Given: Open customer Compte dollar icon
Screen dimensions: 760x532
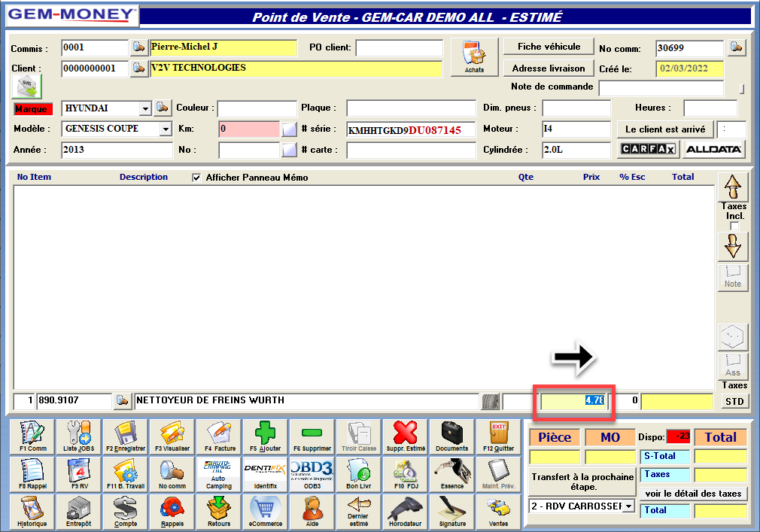Looking at the screenshot, I should (x=126, y=512).
